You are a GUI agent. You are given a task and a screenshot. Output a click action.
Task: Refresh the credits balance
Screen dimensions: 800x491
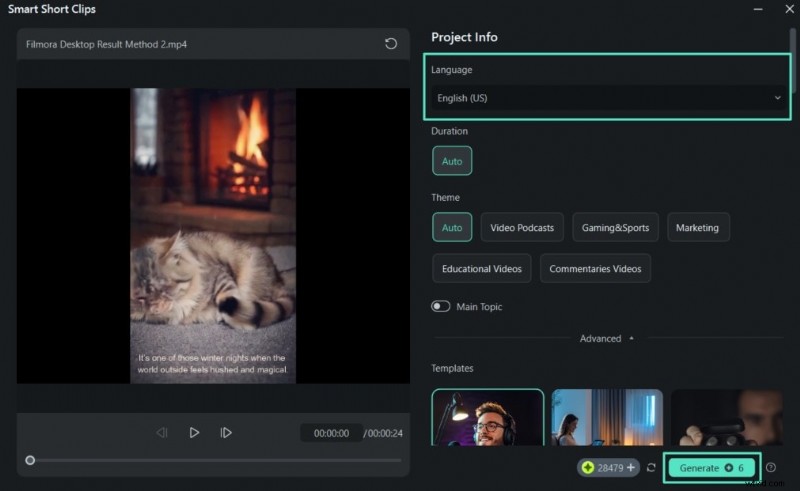[x=652, y=467]
